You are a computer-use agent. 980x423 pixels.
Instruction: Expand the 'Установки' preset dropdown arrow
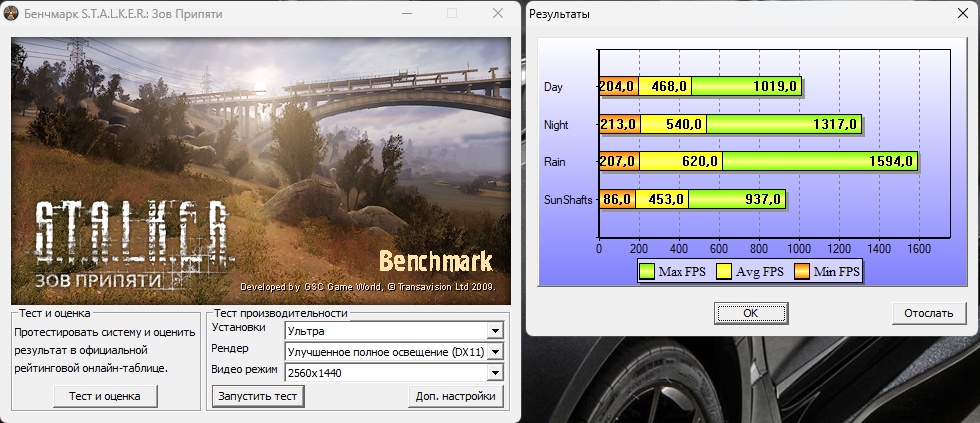tap(495, 331)
